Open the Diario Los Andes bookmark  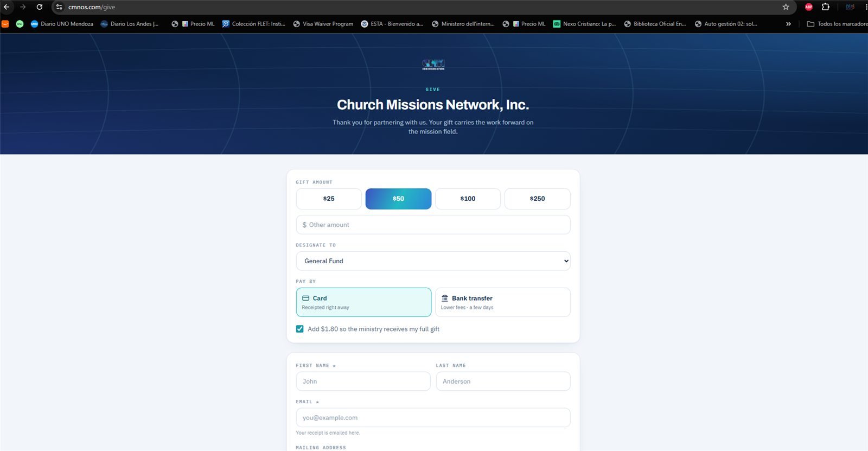[x=130, y=24]
